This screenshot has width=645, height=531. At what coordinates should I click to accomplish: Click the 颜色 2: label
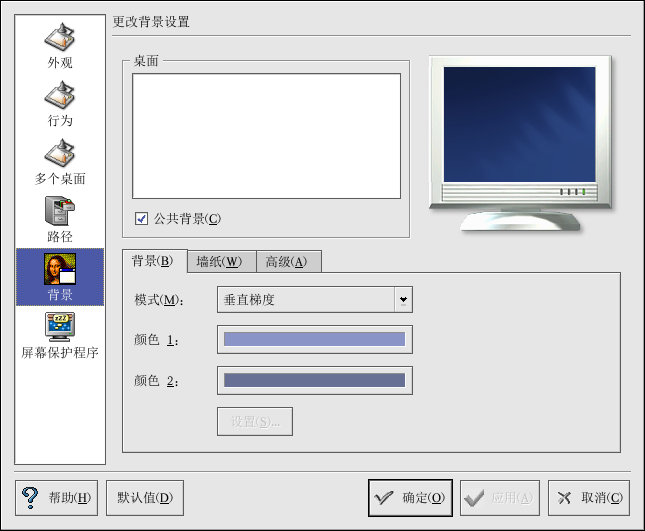[156, 381]
